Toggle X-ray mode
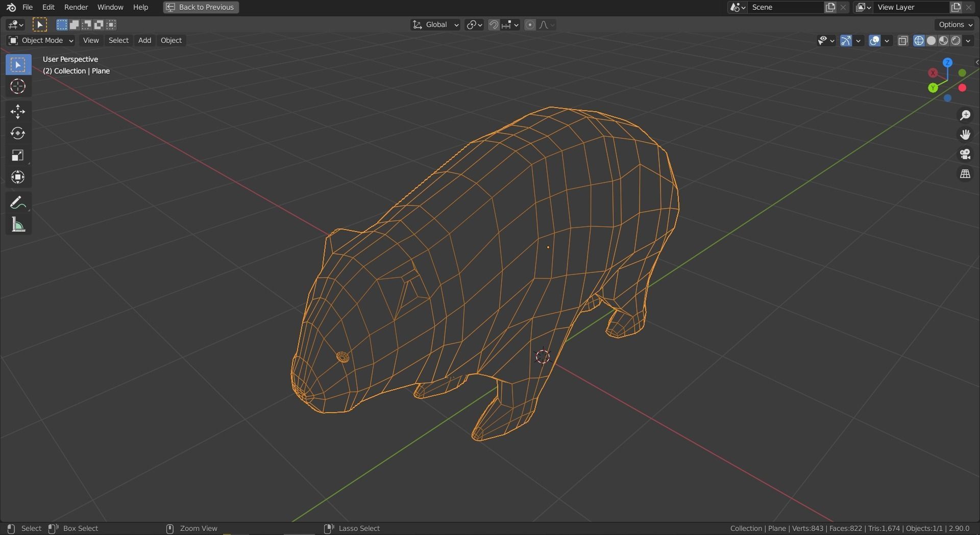 [x=903, y=41]
